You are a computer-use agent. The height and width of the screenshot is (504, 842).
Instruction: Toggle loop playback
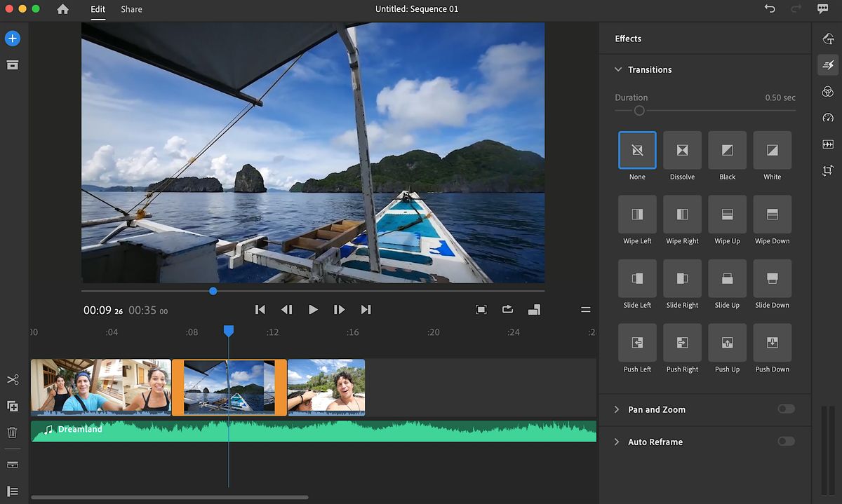507,309
